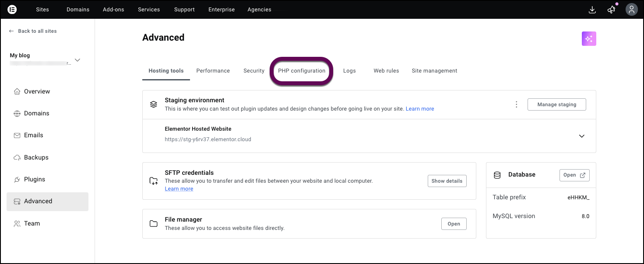Open staging three-dot options menu
Screen dimensions: 644x264
[517, 104]
